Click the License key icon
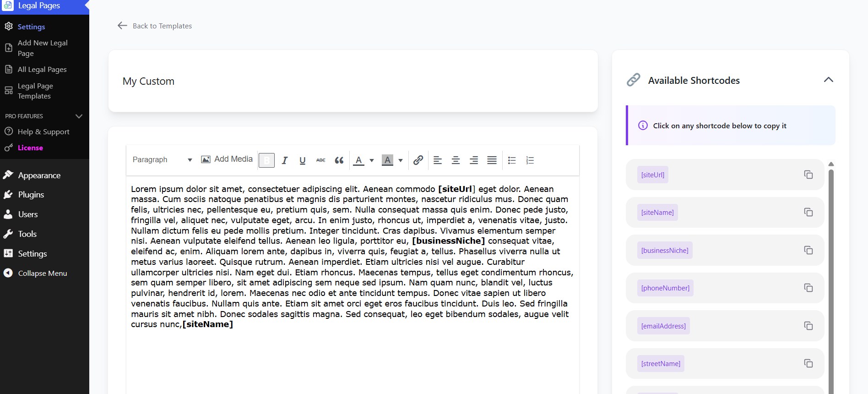 tap(8, 148)
